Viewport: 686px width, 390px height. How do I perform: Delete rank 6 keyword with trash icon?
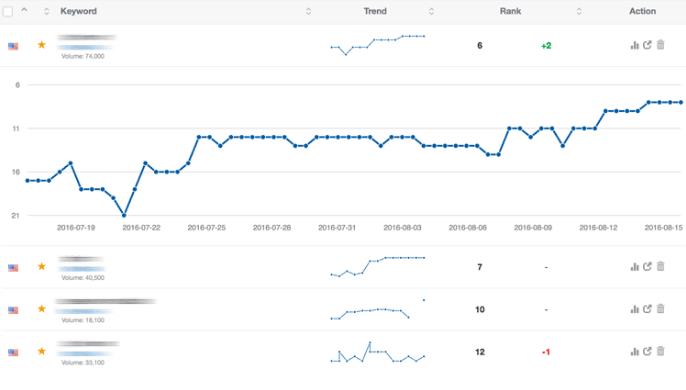tap(661, 44)
